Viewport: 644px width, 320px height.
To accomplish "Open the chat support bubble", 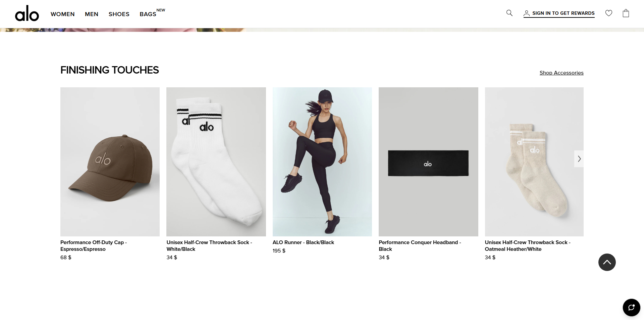I will click(632, 308).
